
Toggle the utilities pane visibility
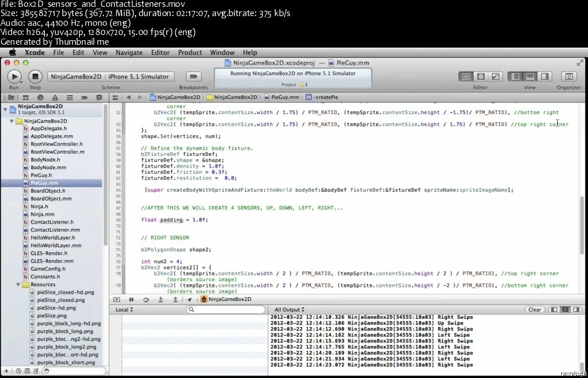point(544,76)
